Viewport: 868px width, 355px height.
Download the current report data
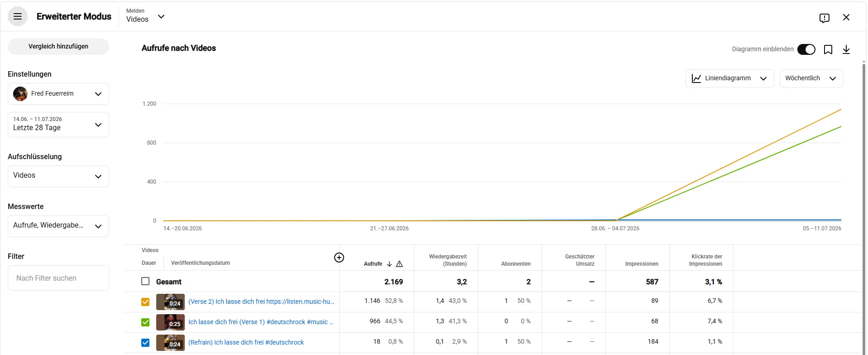click(846, 49)
